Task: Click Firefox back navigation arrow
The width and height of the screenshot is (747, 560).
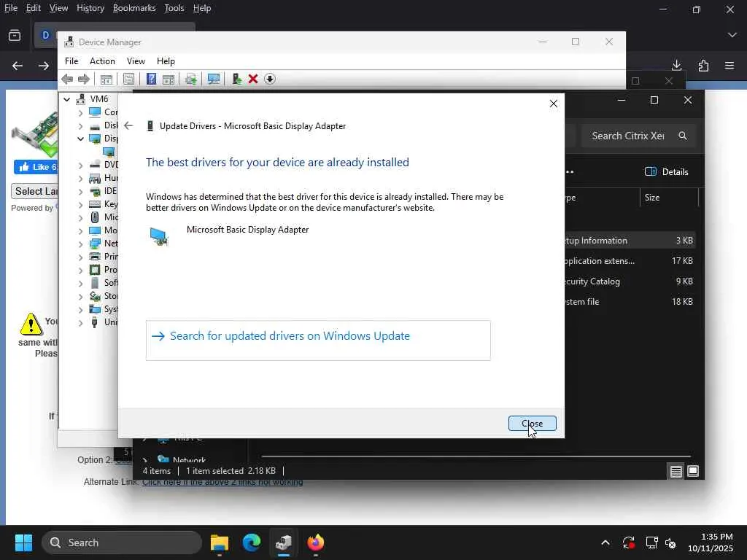Action: (x=18, y=66)
